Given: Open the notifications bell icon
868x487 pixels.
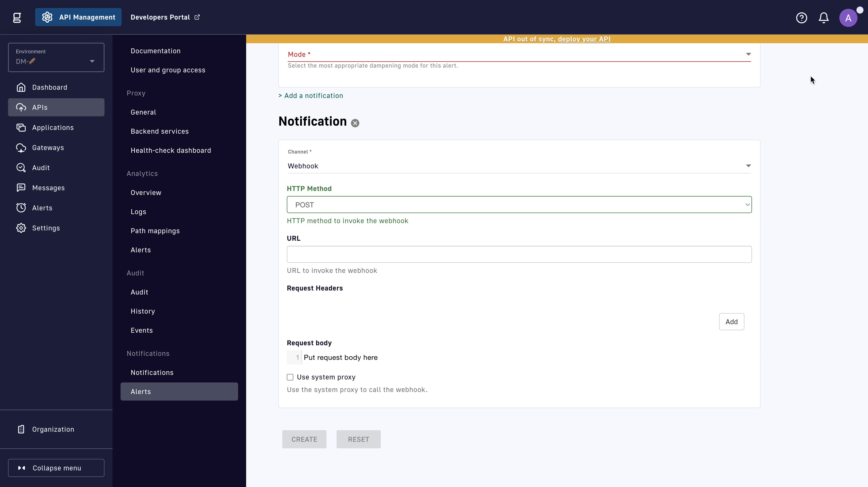Looking at the screenshot, I should (824, 18).
